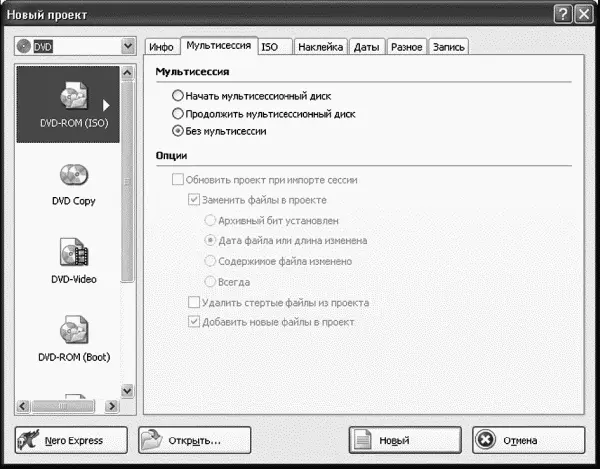This screenshot has width=600, height=469.
Task: Click the horizontal scroll right arrow
Action: pos(112,406)
